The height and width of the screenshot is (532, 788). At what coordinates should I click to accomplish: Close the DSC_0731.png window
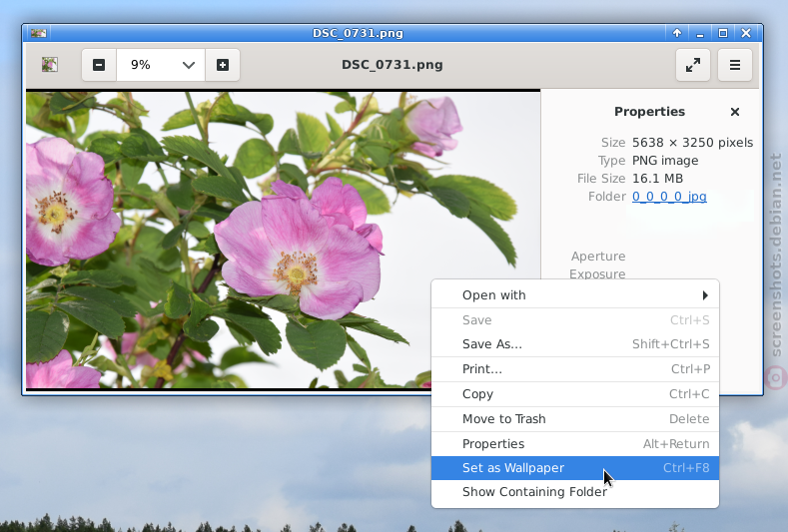click(746, 33)
